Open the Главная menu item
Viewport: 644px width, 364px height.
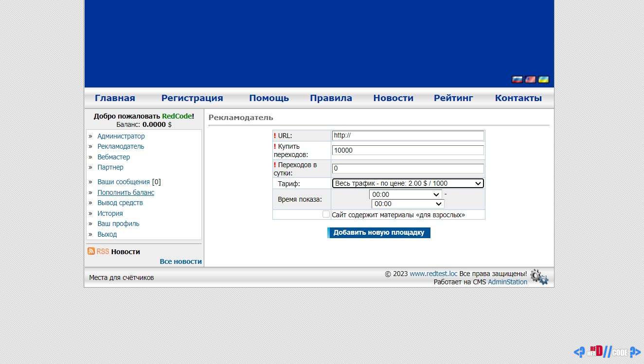coord(115,98)
